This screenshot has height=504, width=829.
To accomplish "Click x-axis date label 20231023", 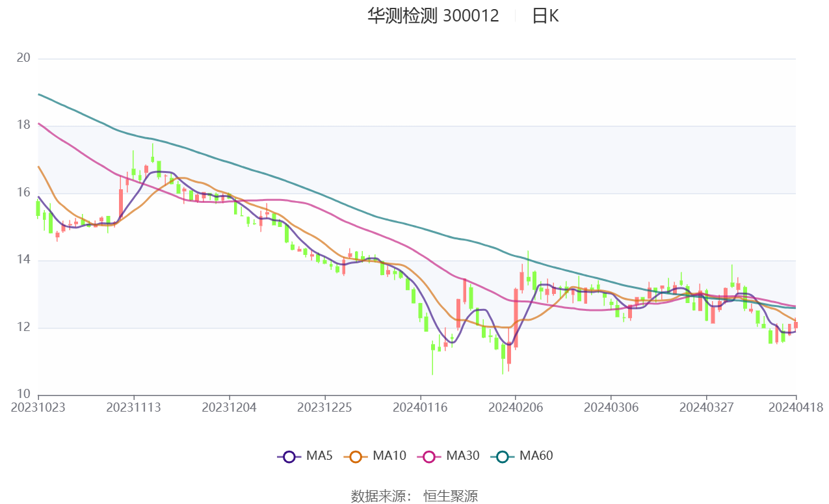I will pyautogui.click(x=38, y=407).
